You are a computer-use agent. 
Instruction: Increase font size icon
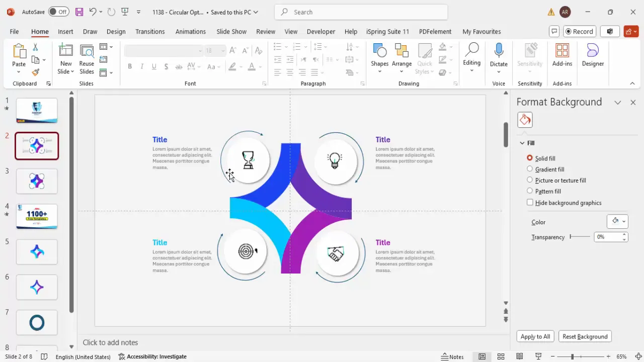coord(232,50)
